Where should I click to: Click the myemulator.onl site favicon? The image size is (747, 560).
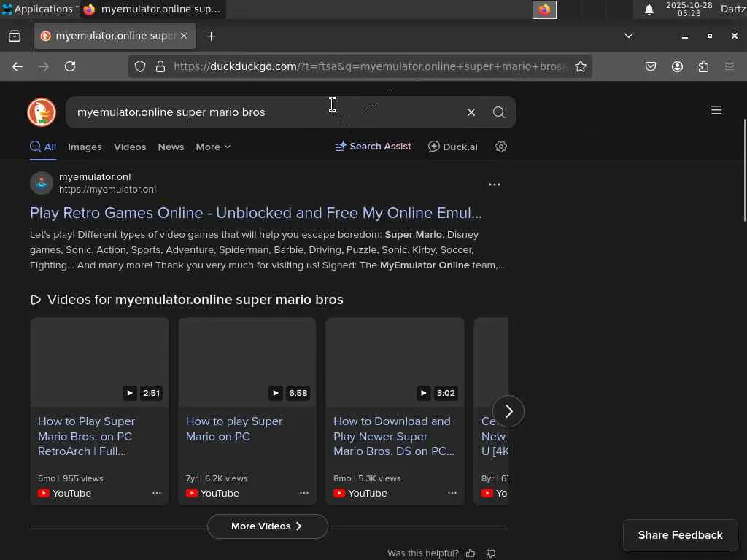pos(42,183)
